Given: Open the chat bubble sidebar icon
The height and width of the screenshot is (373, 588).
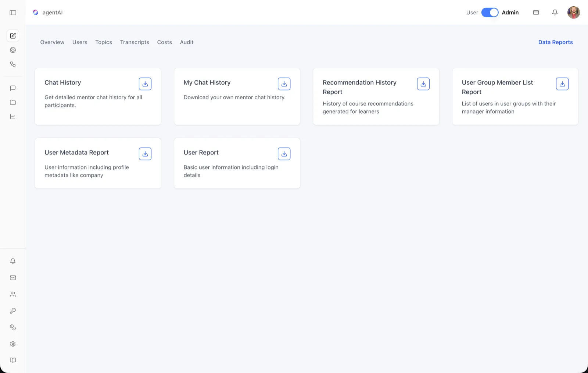Looking at the screenshot, I should pos(13,88).
